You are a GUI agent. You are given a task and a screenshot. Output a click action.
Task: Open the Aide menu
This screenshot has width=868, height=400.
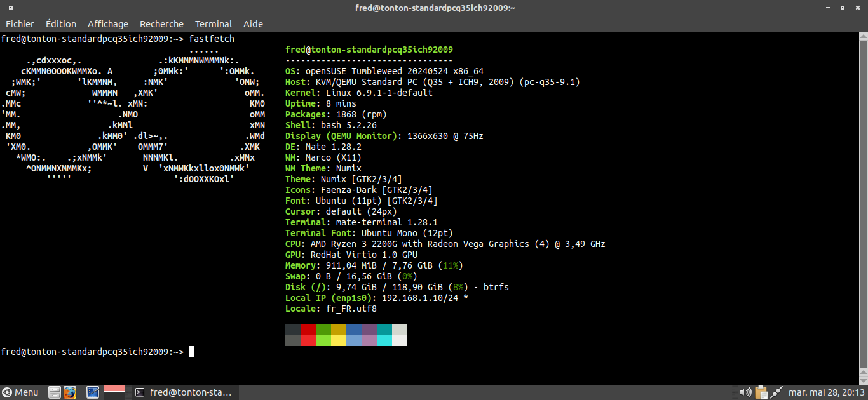click(x=253, y=24)
